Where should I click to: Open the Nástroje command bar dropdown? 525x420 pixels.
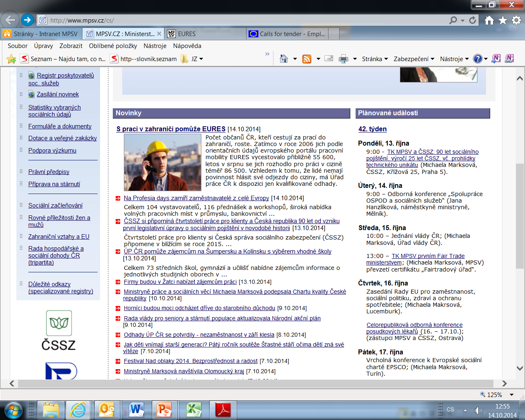(454, 59)
